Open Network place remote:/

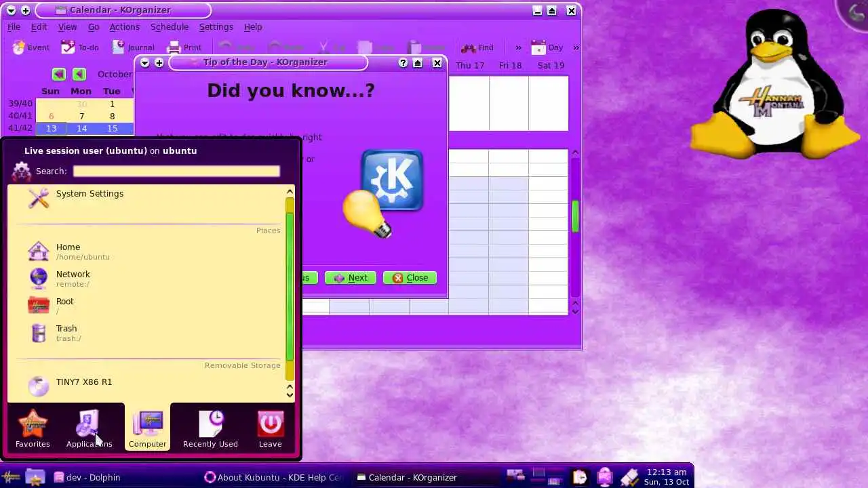148,279
